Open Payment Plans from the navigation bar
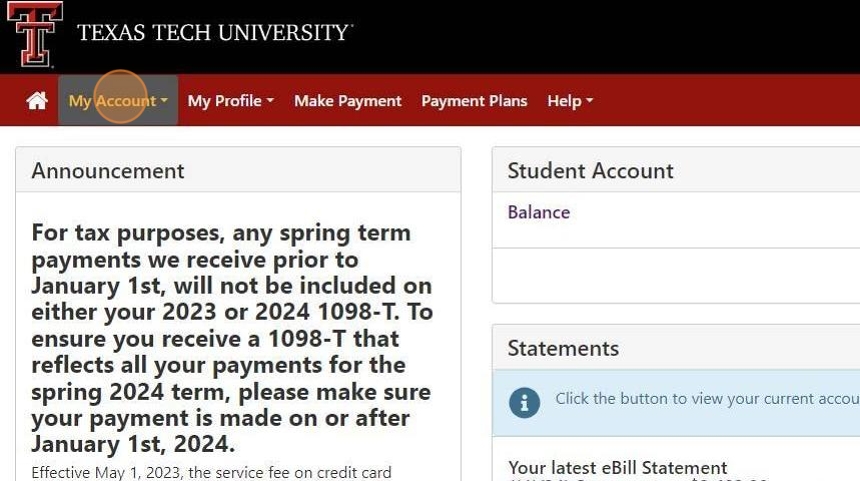The height and width of the screenshot is (481, 860). 474,101
